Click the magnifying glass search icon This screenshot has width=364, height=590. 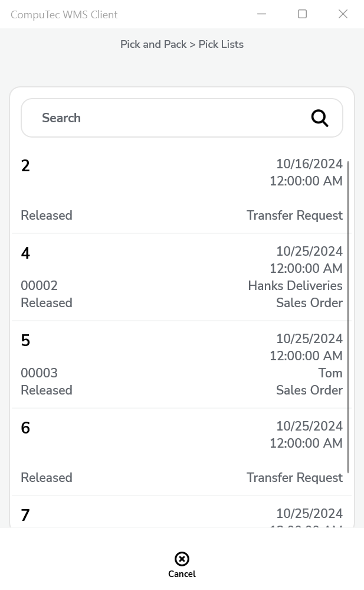pyautogui.click(x=319, y=118)
